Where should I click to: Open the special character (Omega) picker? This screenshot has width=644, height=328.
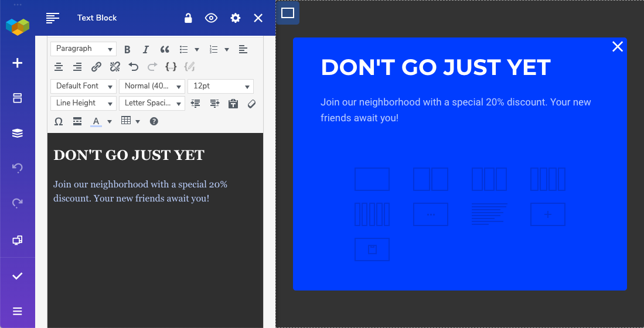click(59, 121)
